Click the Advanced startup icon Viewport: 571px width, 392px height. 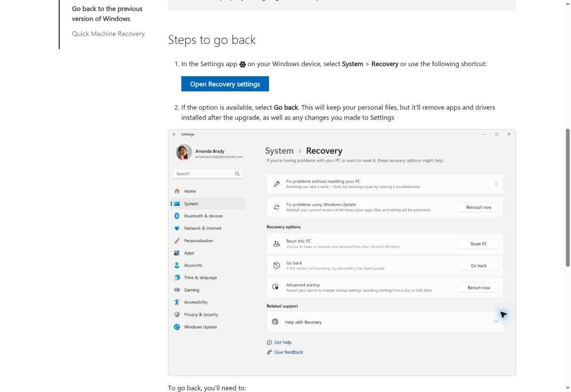pyautogui.click(x=276, y=287)
